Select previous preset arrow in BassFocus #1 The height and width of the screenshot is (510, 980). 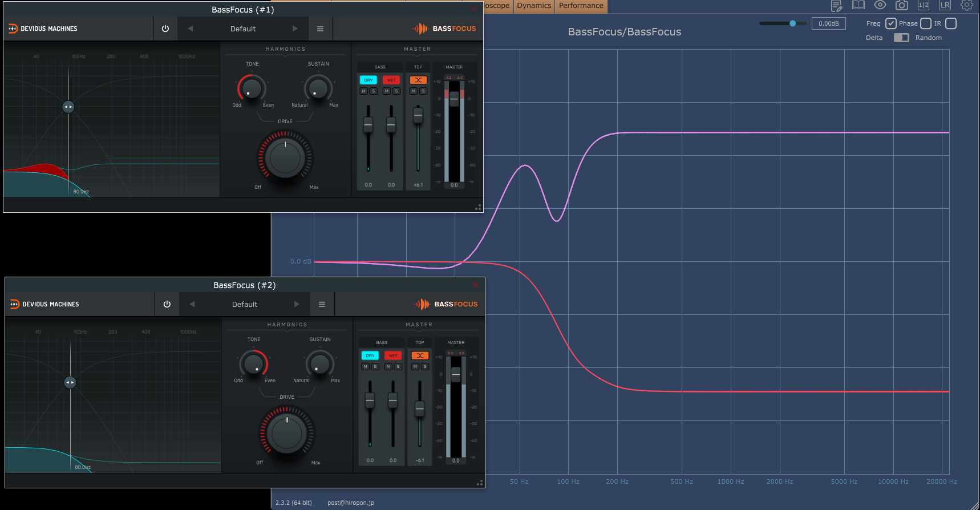click(x=191, y=29)
